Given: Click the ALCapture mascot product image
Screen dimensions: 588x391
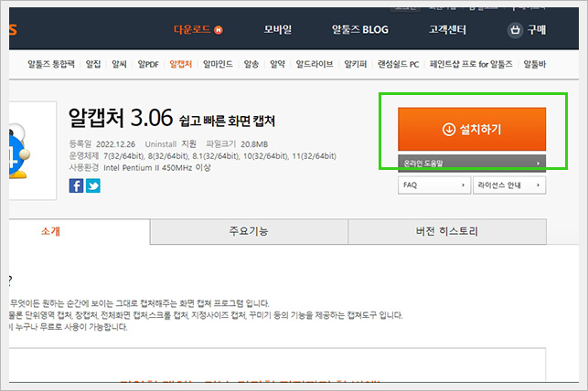Looking at the screenshot, I should coord(32,150).
